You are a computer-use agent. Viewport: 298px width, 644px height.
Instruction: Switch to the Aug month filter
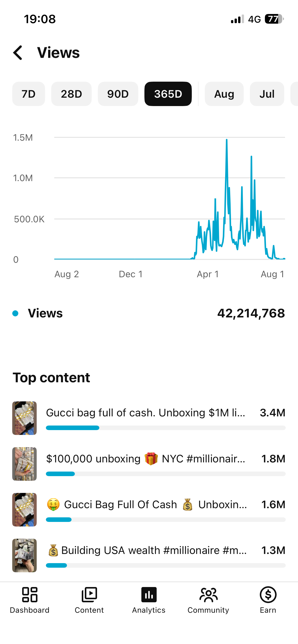[x=224, y=94]
